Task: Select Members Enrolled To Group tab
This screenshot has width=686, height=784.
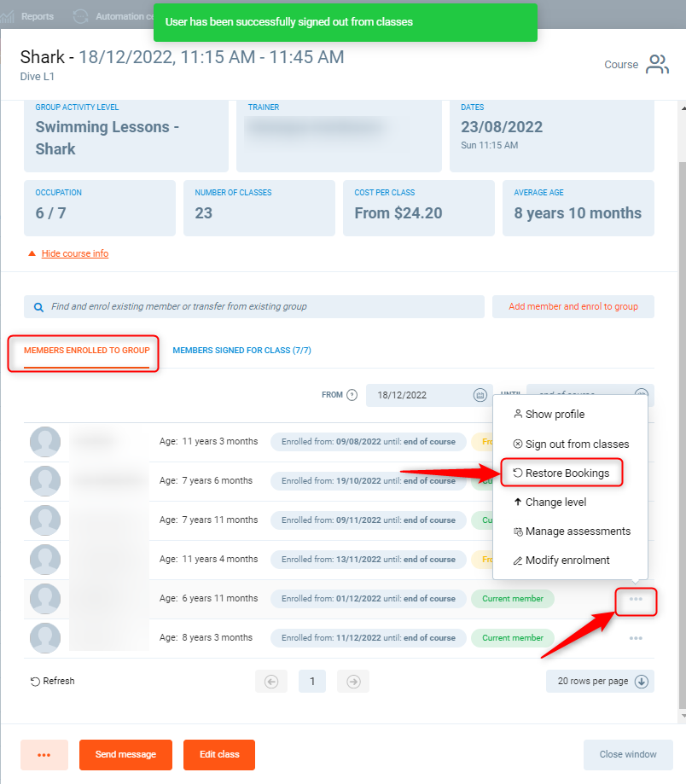Action: pyautogui.click(x=86, y=351)
